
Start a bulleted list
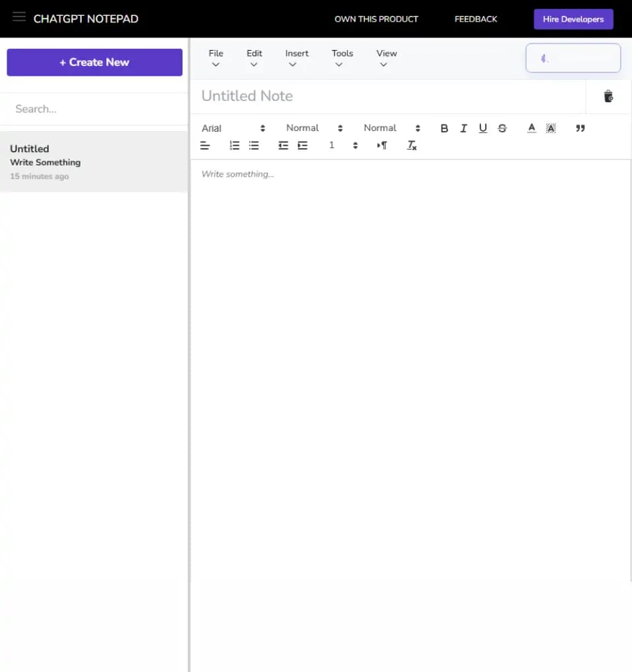254,146
